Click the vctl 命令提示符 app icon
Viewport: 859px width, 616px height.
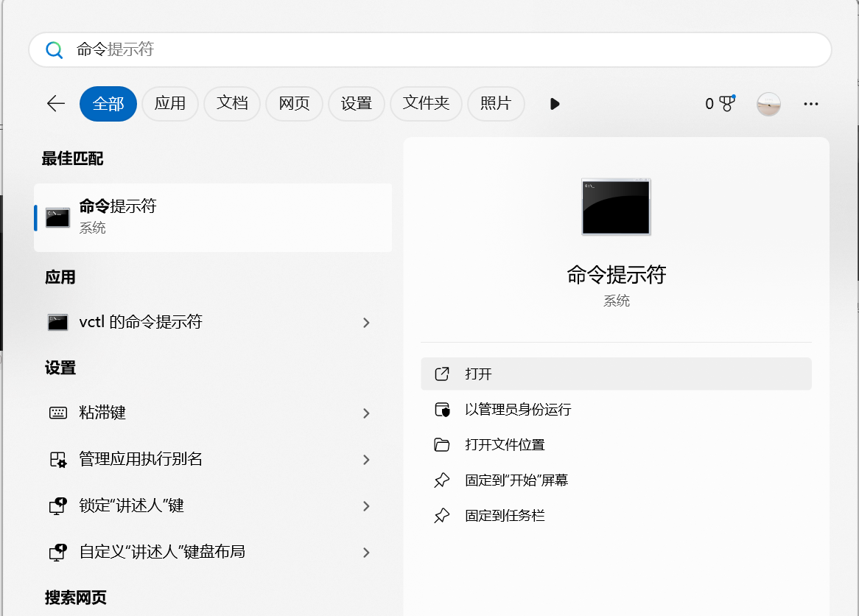click(57, 322)
